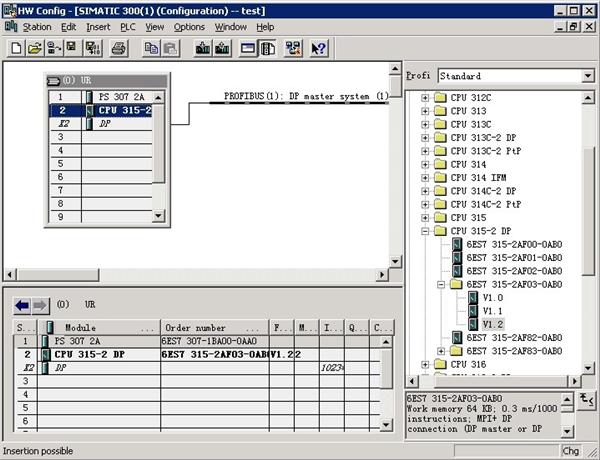
Task: Click the window view icon left of Catalog
Action: click(248, 49)
